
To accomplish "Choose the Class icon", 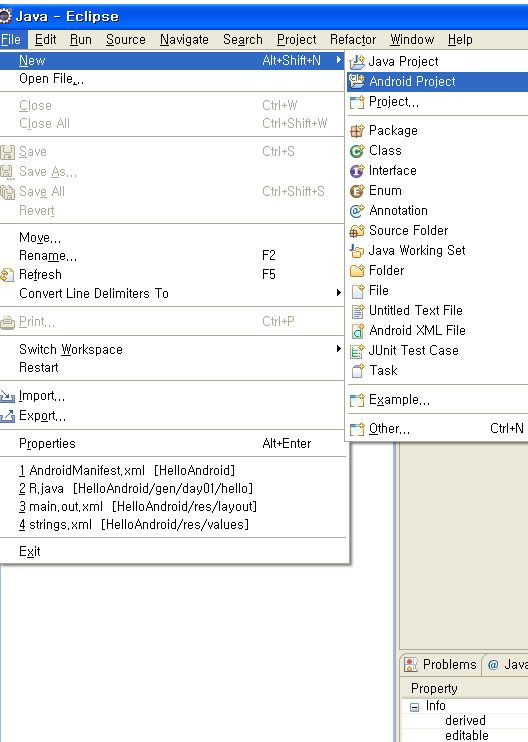I will point(357,151).
